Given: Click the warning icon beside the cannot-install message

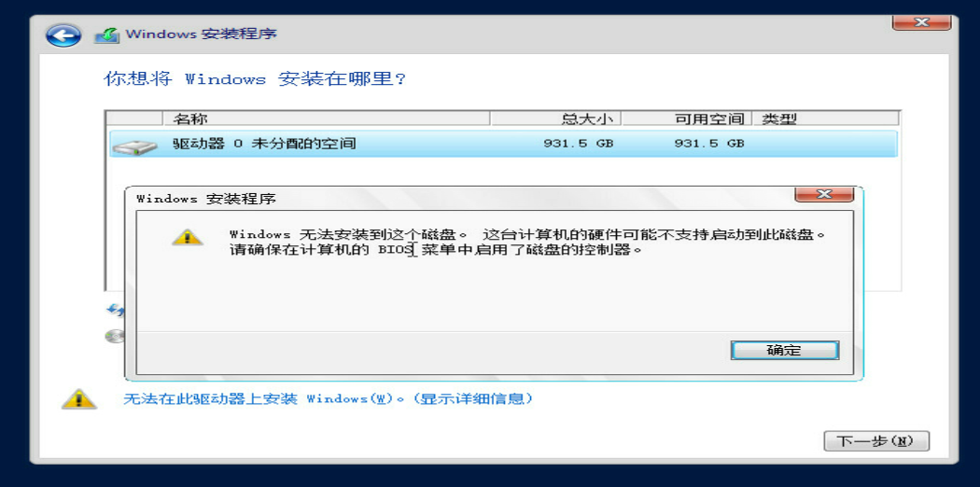Looking at the screenshot, I should 78,398.
